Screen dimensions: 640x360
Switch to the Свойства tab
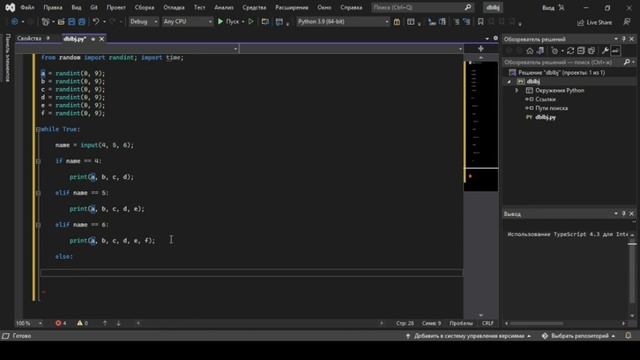(29, 38)
